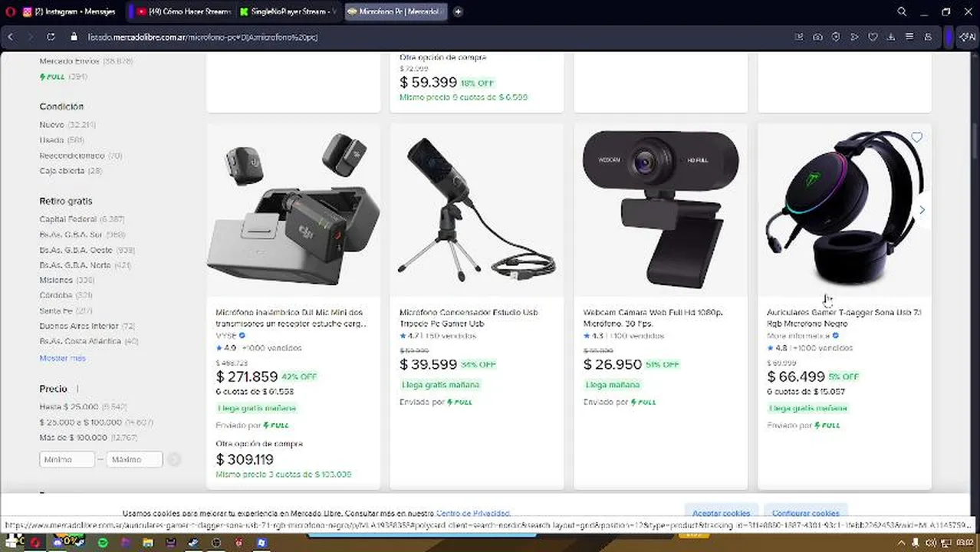Screen dimensions: 980x552
Task: Open the Windows Start button
Action: 9,543
